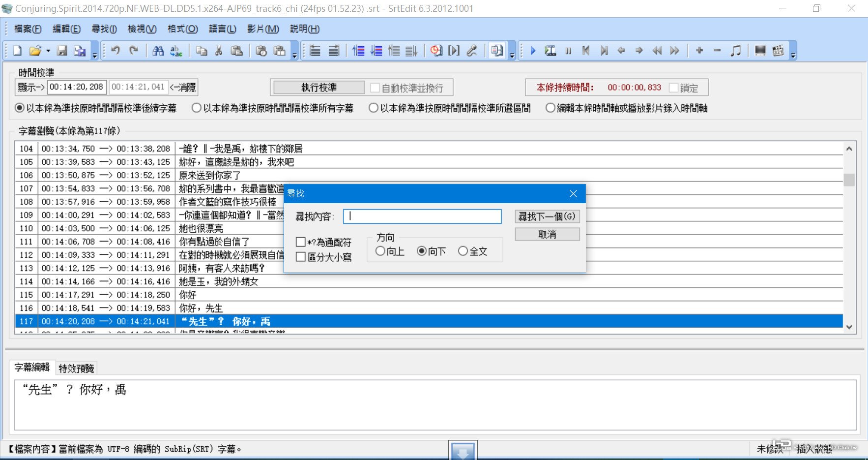Click the subtitle text editing box
Screen dimensions: 868x460
click(x=435, y=405)
